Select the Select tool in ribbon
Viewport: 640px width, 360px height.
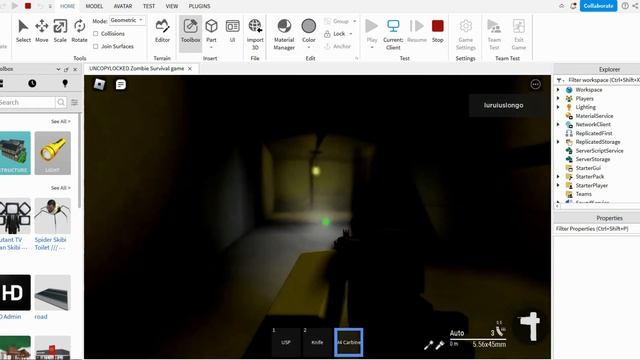[x=23, y=31]
